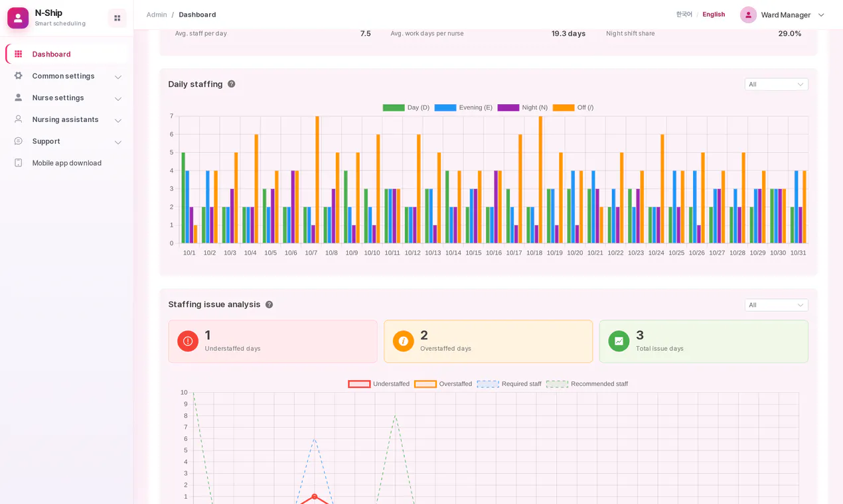Expand the Nurse settings chevron
This screenshot has width=843, height=504.
coord(118,99)
